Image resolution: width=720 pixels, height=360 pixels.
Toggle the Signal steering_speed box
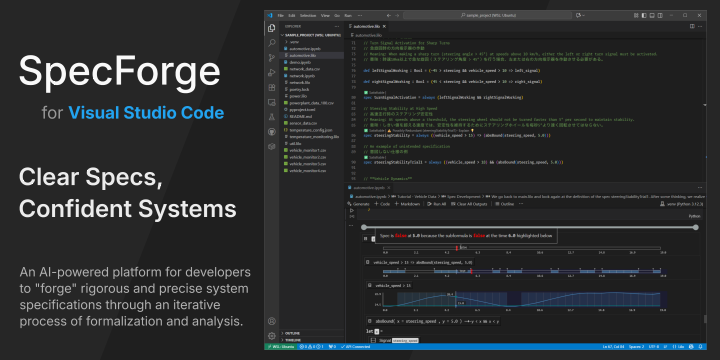373,341
